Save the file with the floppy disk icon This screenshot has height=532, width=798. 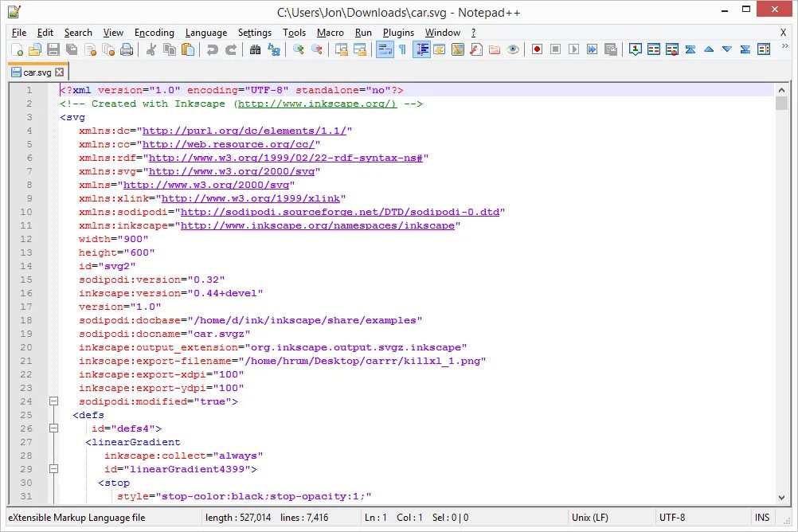coord(53,49)
